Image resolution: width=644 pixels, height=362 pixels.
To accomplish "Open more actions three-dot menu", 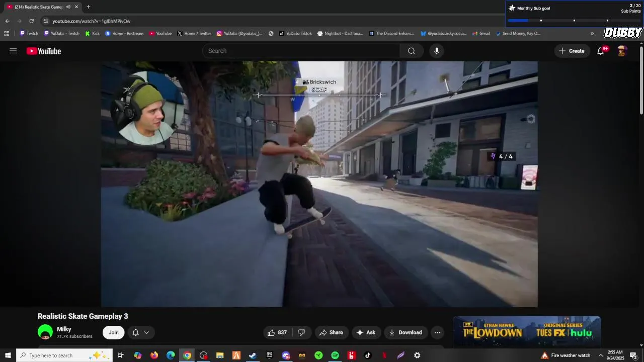I will click(x=437, y=332).
